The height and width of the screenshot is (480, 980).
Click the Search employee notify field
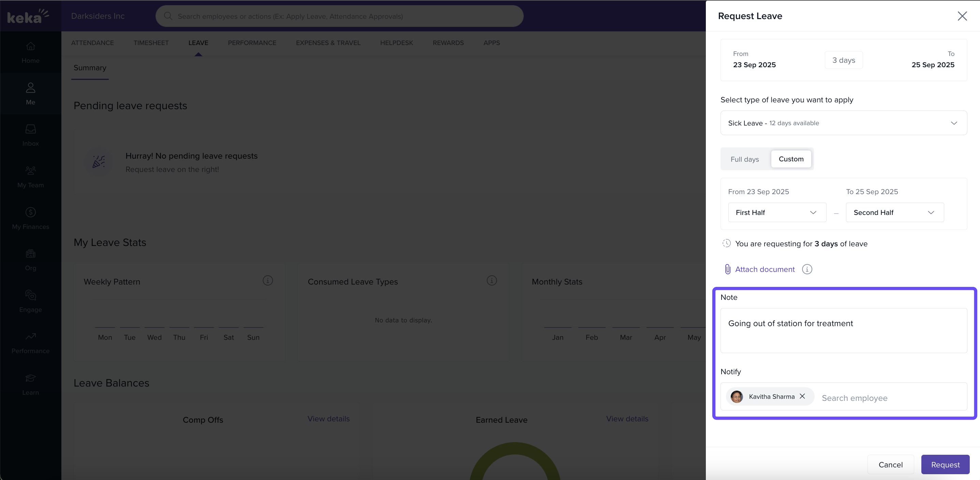[890, 398]
